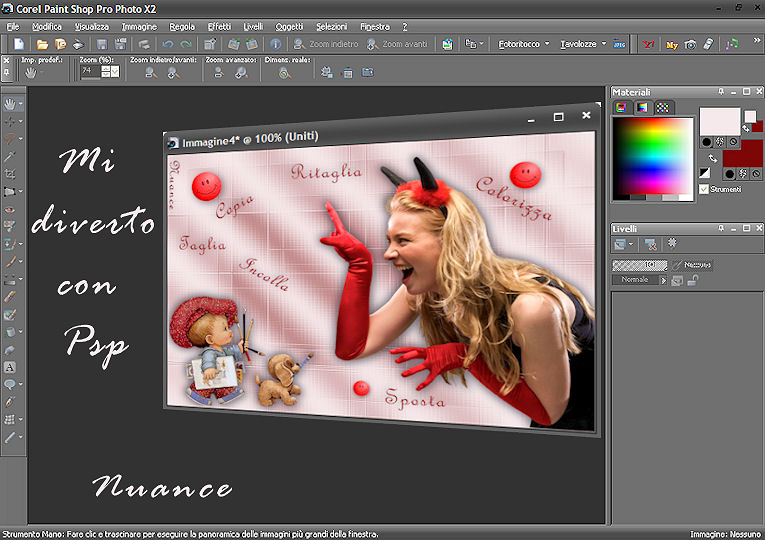
Task: Toggle the Strumenti checkbox
Action: (x=705, y=188)
